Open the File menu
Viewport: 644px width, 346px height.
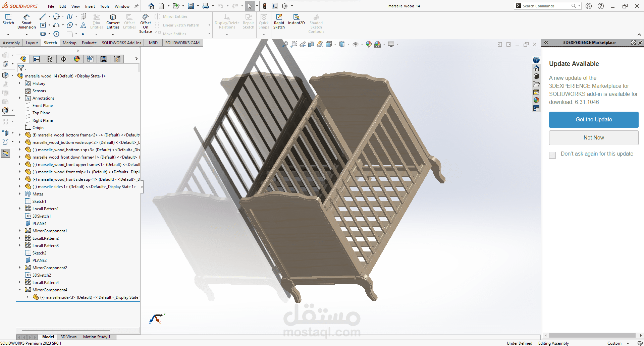coord(51,6)
